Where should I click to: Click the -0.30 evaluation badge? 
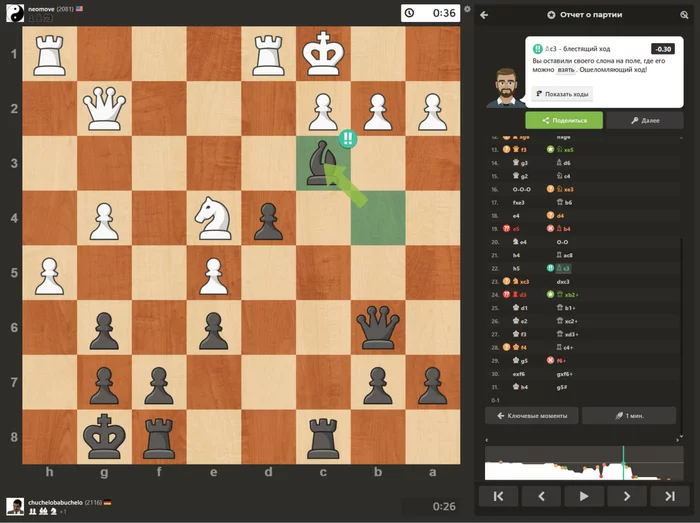(663, 49)
